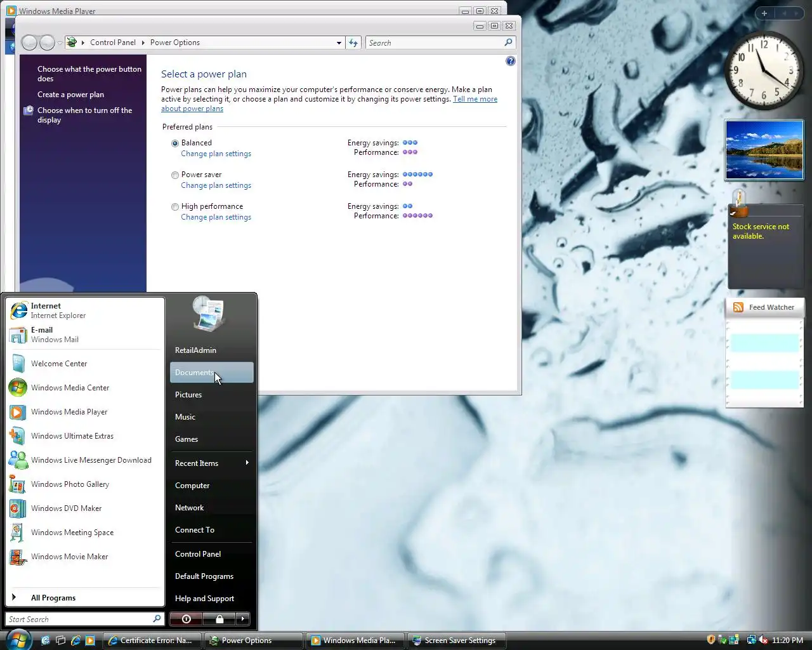Screen dimensions: 812x650
Task: Open Computer from Start menu
Action: pyautogui.click(x=211, y=486)
